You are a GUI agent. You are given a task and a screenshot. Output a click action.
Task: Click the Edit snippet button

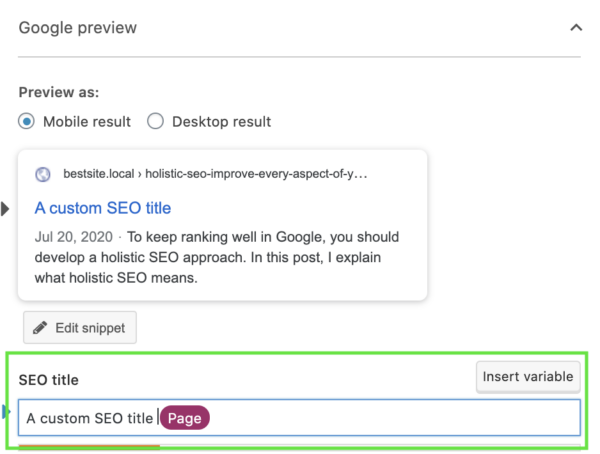(80, 328)
